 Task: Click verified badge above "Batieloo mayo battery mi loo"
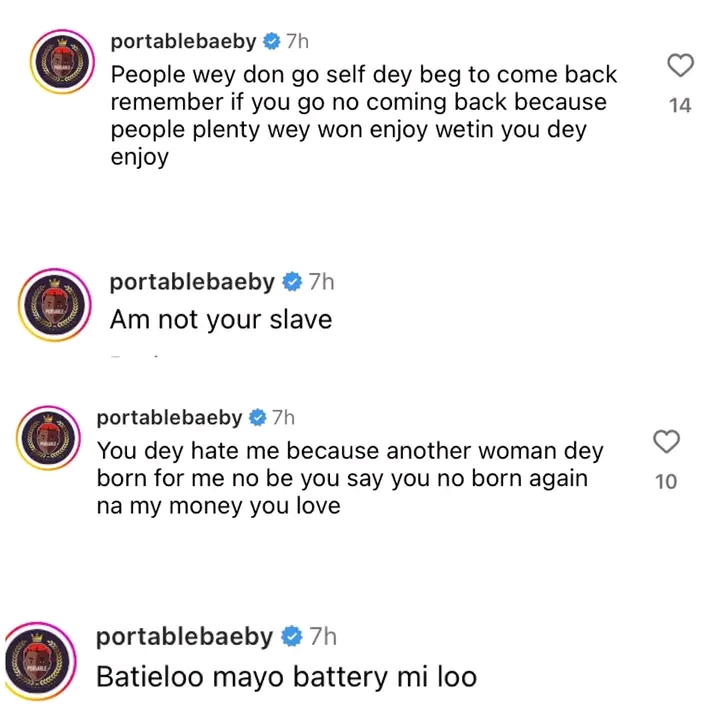pyautogui.click(x=291, y=637)
